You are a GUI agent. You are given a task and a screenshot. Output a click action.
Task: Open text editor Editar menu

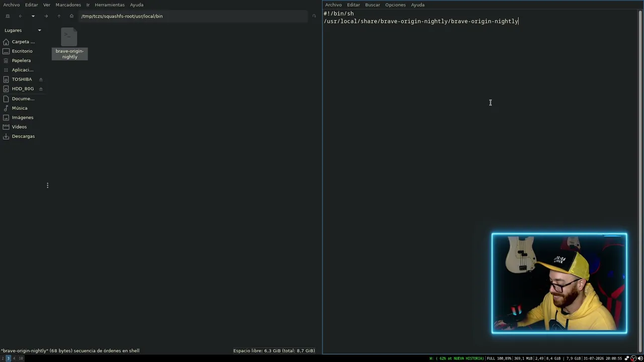(x=354, y=5)
